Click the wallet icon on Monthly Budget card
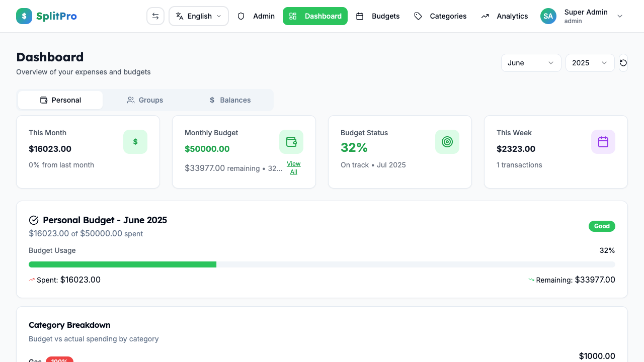This screenshot has width=644, height=362. (291, 141)
